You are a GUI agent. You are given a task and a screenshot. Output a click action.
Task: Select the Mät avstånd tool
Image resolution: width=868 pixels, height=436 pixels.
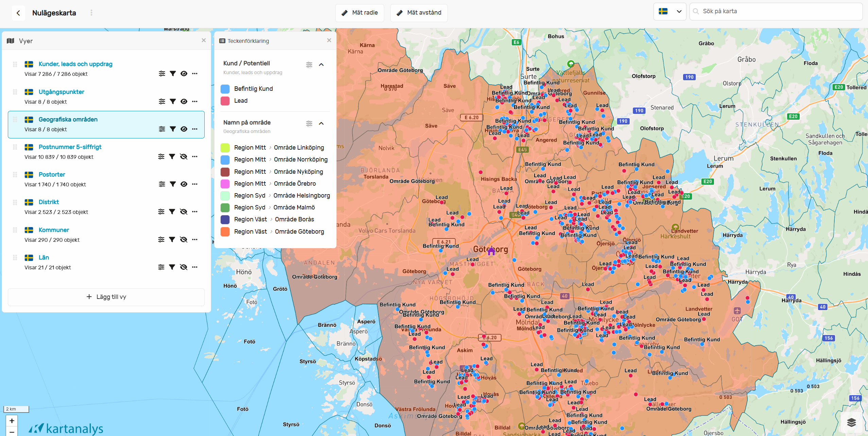[419, 13]
